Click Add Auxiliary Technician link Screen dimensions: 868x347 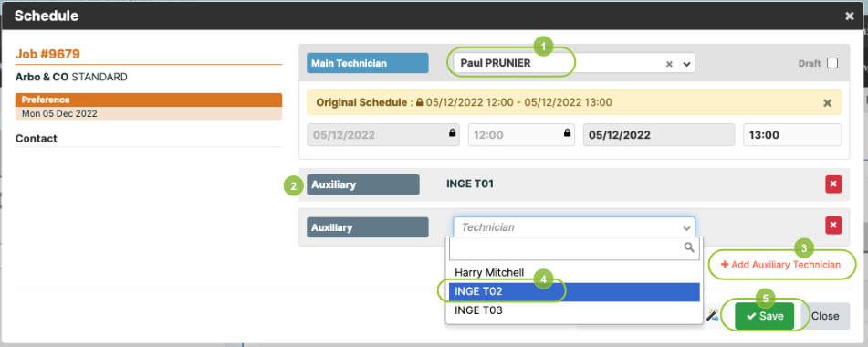tap(780, 265)
